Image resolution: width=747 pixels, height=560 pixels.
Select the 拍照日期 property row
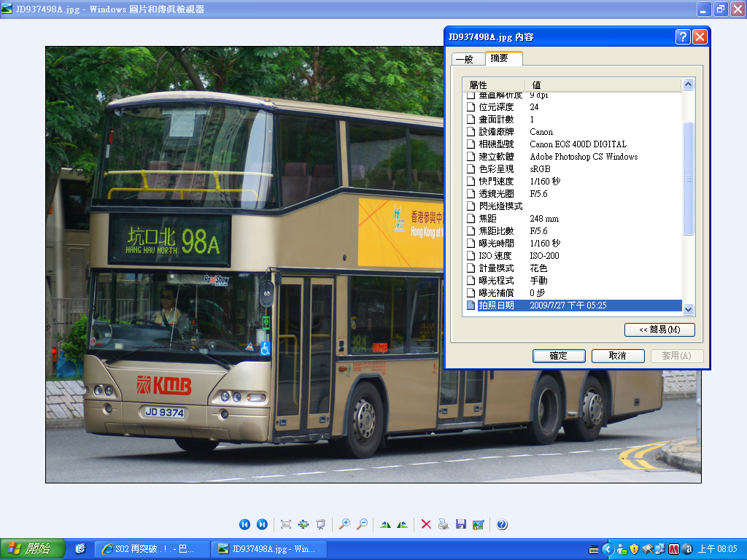point(573,306)
